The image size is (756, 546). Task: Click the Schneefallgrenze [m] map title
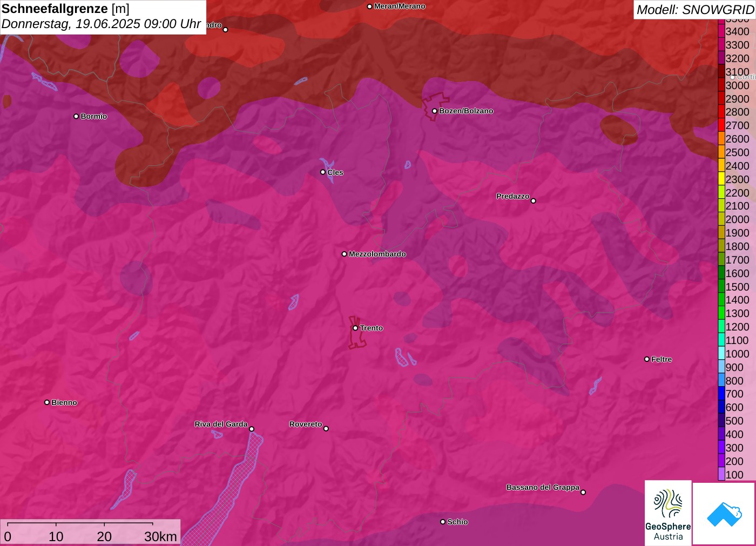65,9
